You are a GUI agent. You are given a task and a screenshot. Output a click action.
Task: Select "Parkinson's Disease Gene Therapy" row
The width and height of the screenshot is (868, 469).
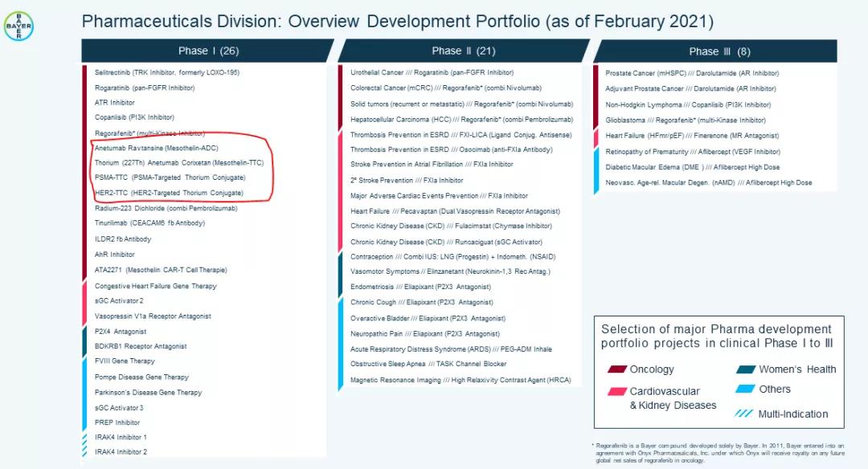pyautogui.click(x=148, y=393)
